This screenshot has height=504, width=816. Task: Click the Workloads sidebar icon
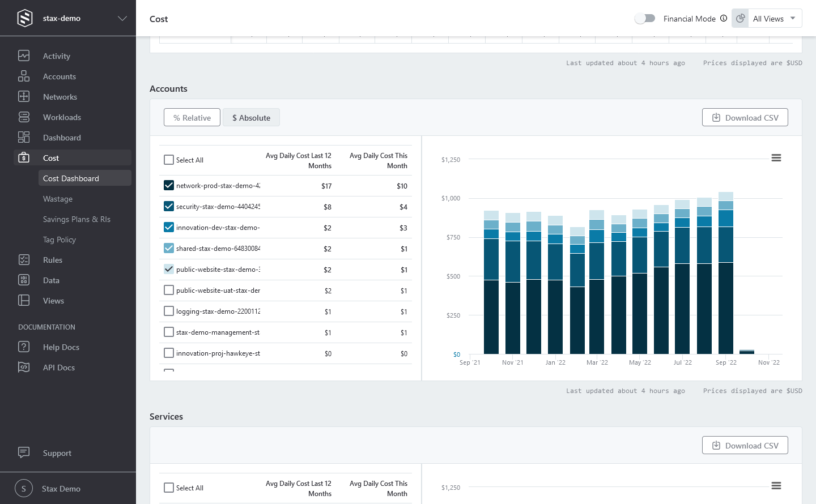click(x=24, y=117)
